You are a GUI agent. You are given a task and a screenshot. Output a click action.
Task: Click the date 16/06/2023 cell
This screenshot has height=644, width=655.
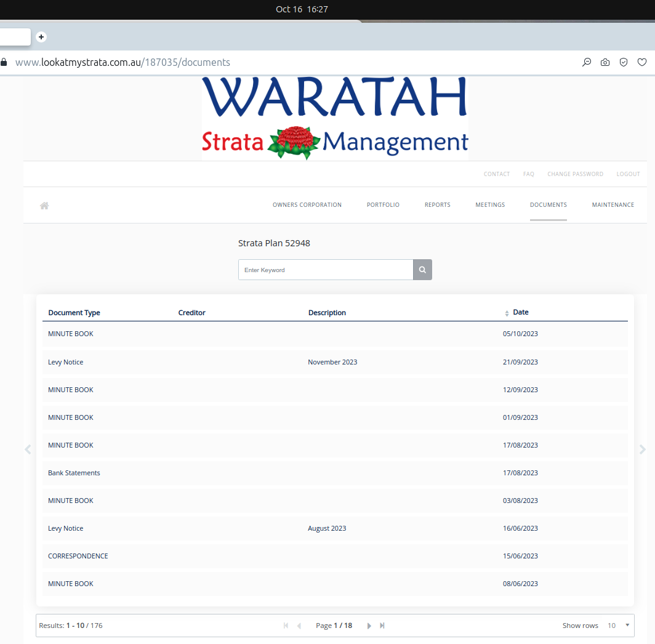(x=520, y=528)
